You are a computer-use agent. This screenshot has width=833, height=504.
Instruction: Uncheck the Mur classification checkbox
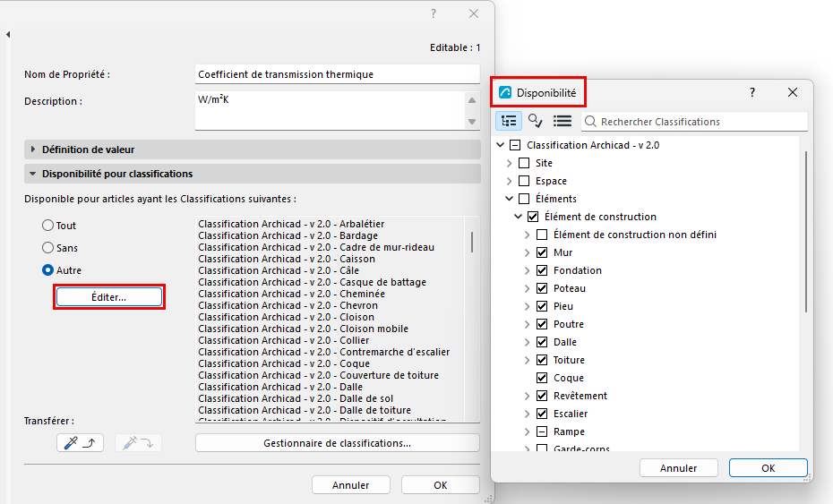pos(542,252)
